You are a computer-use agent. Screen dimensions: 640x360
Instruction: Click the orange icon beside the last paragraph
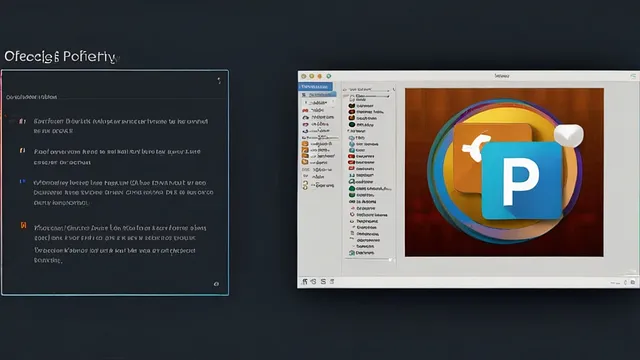point(23,225)
